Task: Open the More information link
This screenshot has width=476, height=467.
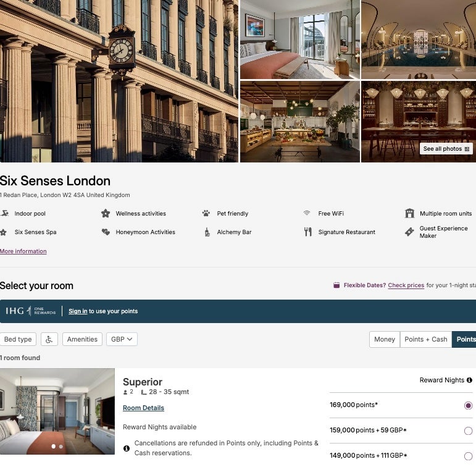Action: click(x=23, y=251)
